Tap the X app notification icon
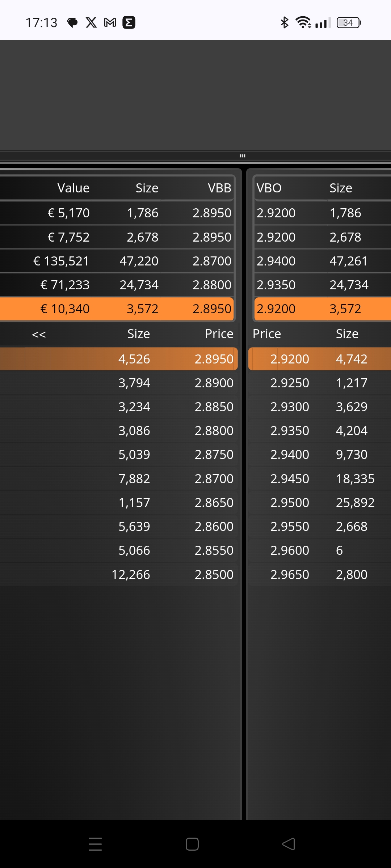This screenshot has width=391, height=868. (x=91, y=22)
